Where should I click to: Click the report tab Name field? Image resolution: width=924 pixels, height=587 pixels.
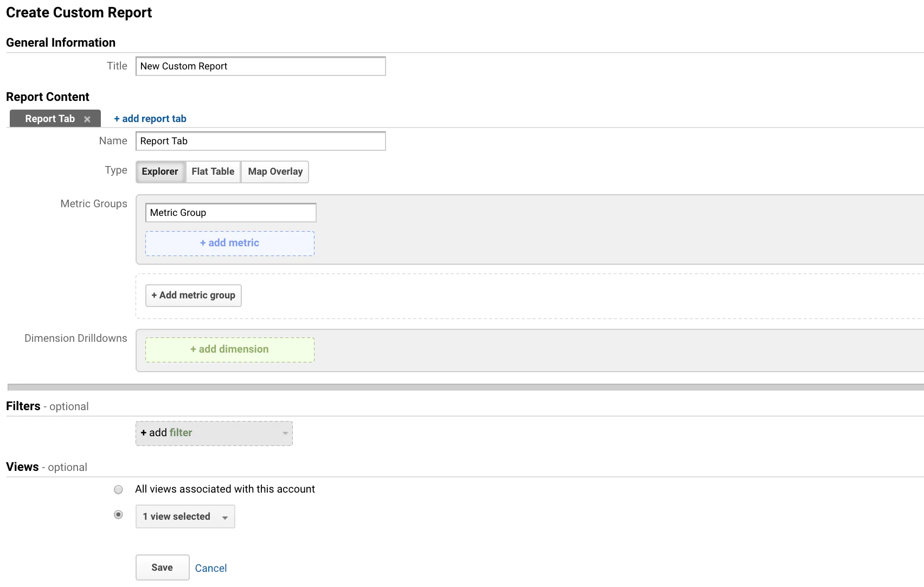[260, 142]
